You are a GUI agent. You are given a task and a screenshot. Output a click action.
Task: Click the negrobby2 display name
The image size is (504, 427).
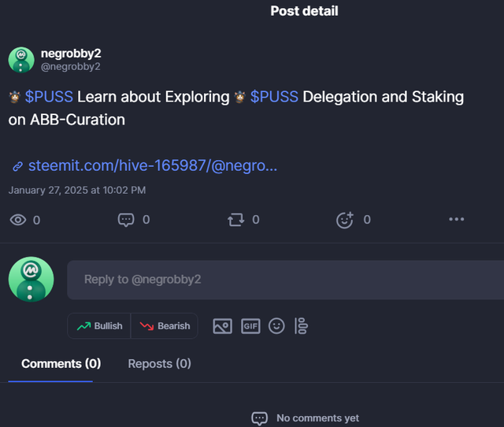click(71, 54)
